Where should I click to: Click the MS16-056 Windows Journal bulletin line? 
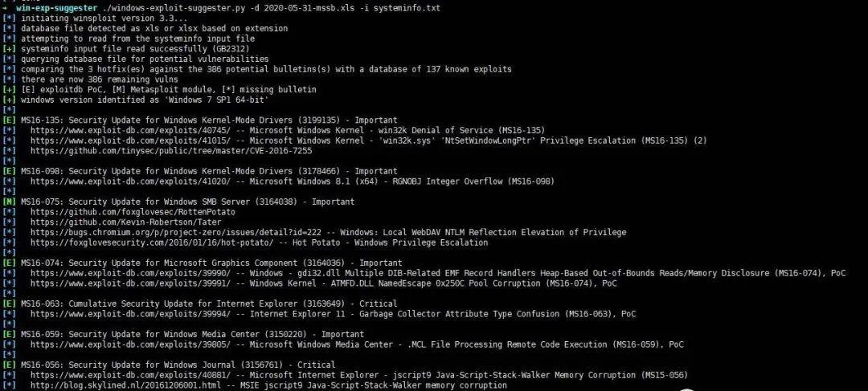(x=178, y=365)
